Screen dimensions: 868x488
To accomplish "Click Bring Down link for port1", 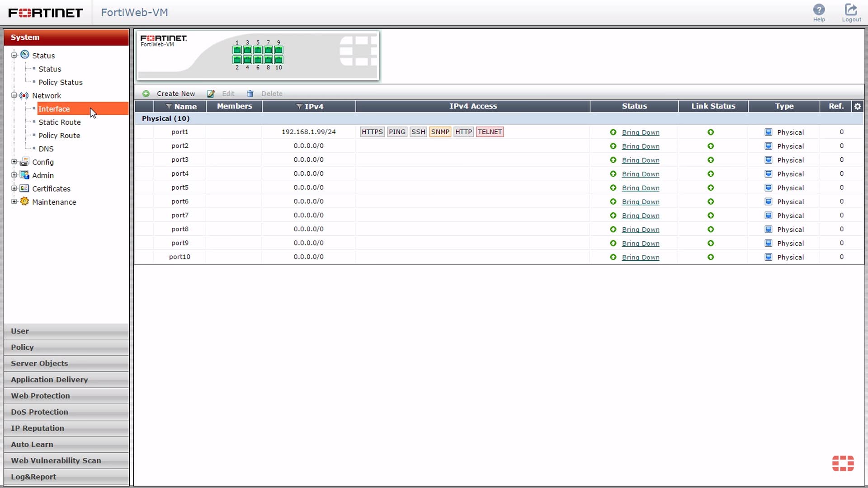I will click(640, 132).
